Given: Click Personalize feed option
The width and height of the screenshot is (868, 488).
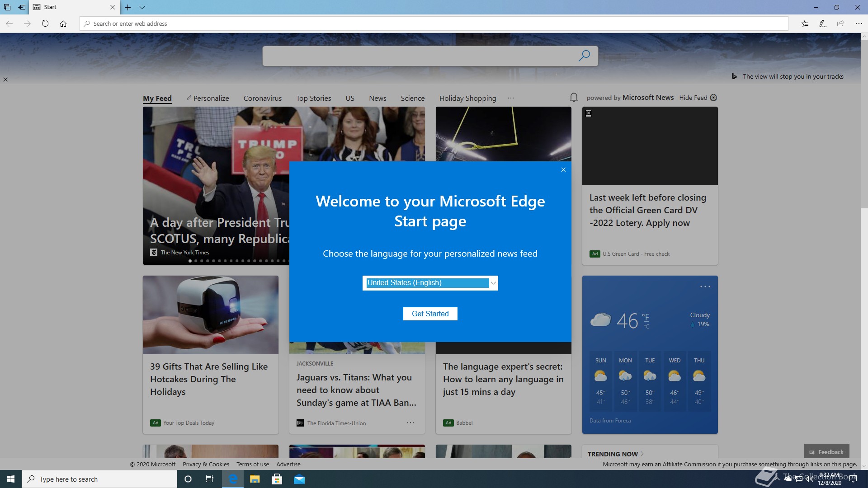Looking at the screenshot, I should [x=208, y=98].
